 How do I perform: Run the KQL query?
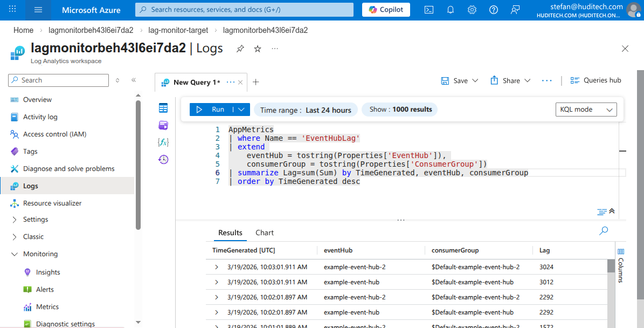click(213, 109)
